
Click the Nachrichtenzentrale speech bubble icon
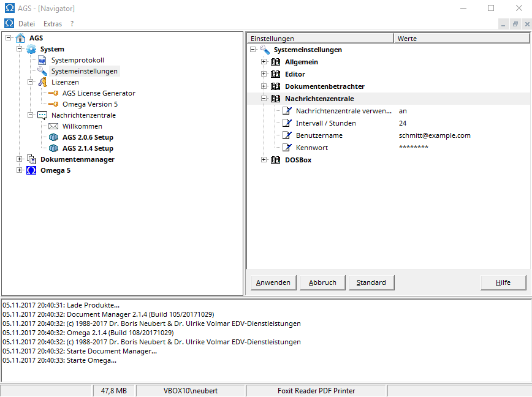point(42,116)
